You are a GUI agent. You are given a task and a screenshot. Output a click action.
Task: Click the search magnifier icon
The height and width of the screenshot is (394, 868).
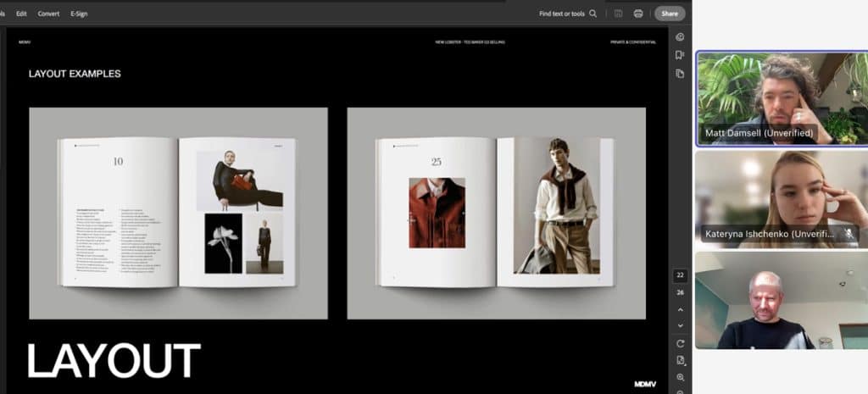coord(593,14)
